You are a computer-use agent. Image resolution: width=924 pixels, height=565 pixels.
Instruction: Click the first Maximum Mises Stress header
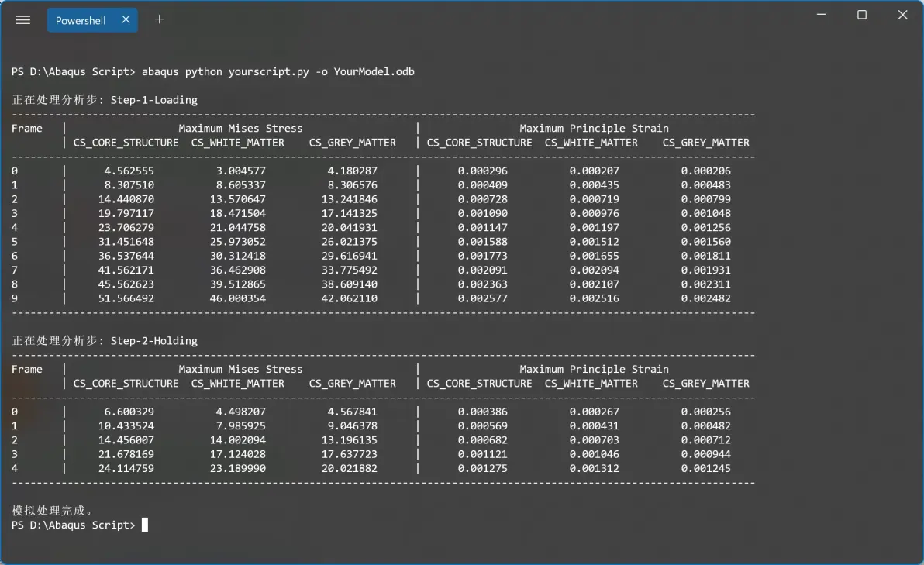[240, 129]
